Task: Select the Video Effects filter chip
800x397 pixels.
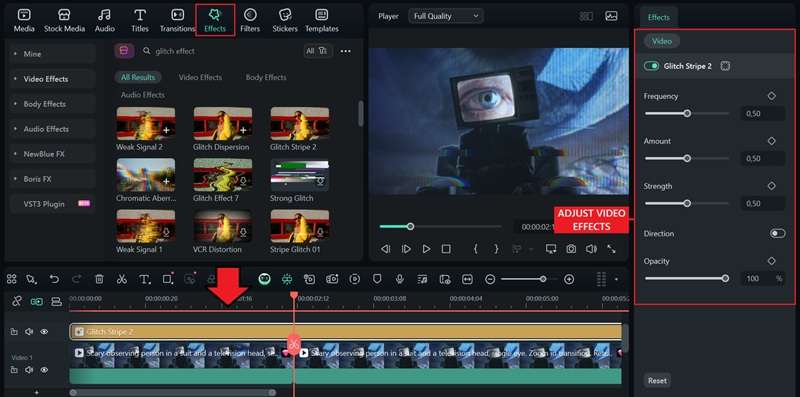Action: [200, 78]
